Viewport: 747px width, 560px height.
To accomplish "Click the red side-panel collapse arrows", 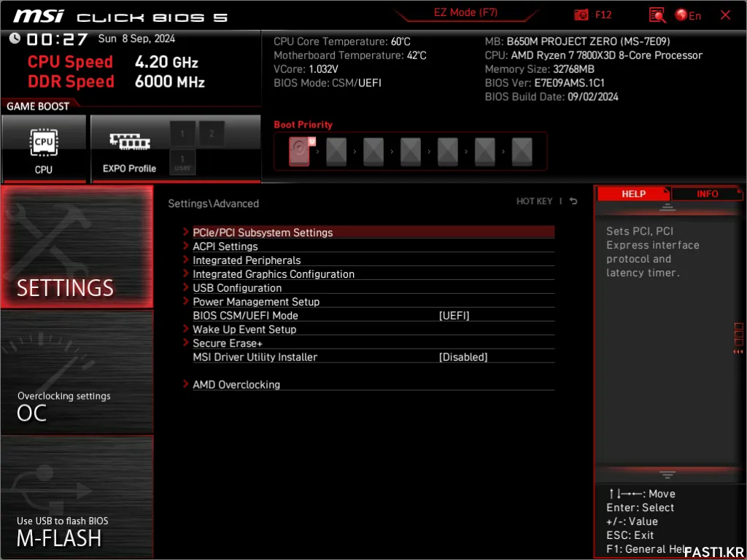I will tap(738, 352).
